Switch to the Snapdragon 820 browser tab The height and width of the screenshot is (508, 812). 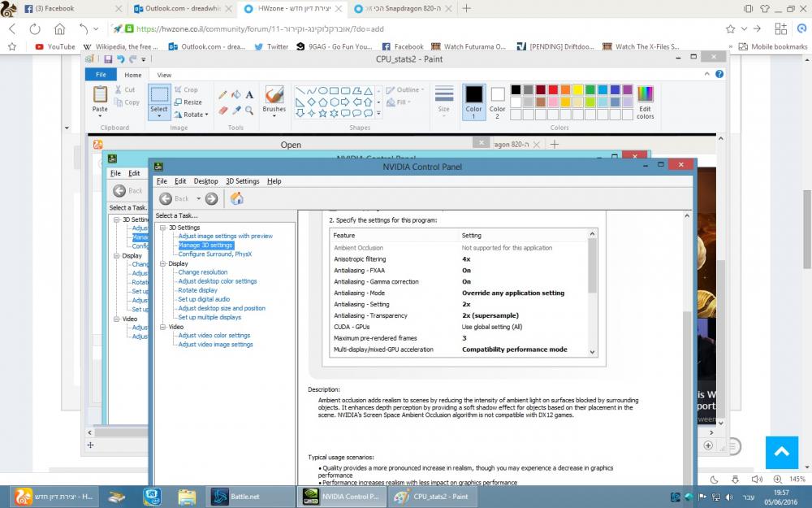coord(403,8)
